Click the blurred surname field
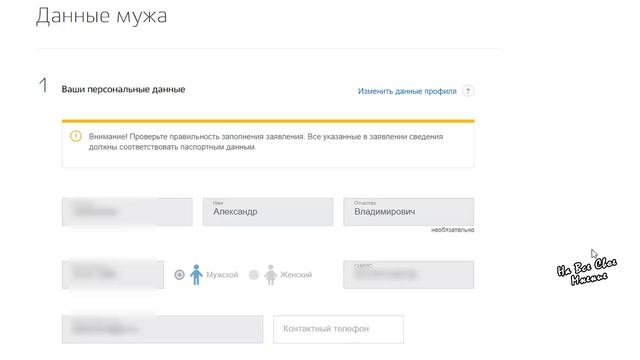The image size is (640, 360). pos(127,212)
